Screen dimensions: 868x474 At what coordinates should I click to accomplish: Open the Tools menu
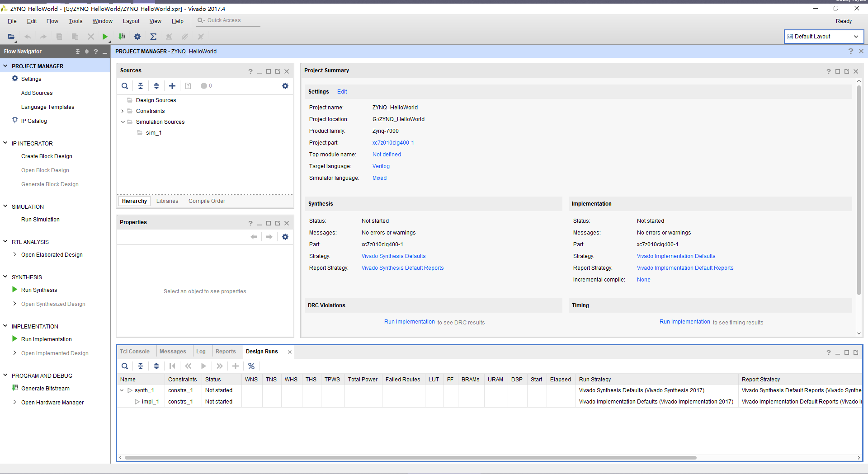click(x=75, y=21)
